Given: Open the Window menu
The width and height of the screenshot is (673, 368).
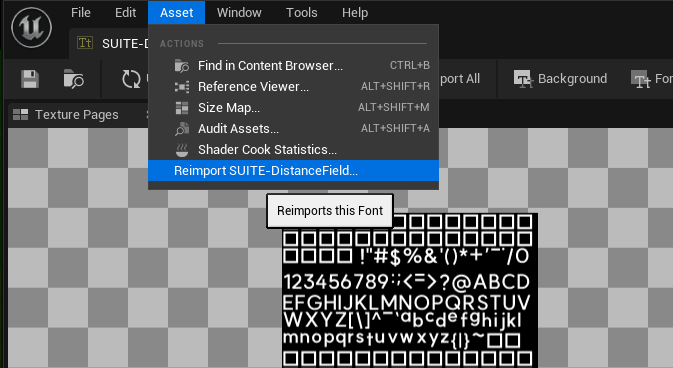Looking at the screenshot, I should 239,12.
